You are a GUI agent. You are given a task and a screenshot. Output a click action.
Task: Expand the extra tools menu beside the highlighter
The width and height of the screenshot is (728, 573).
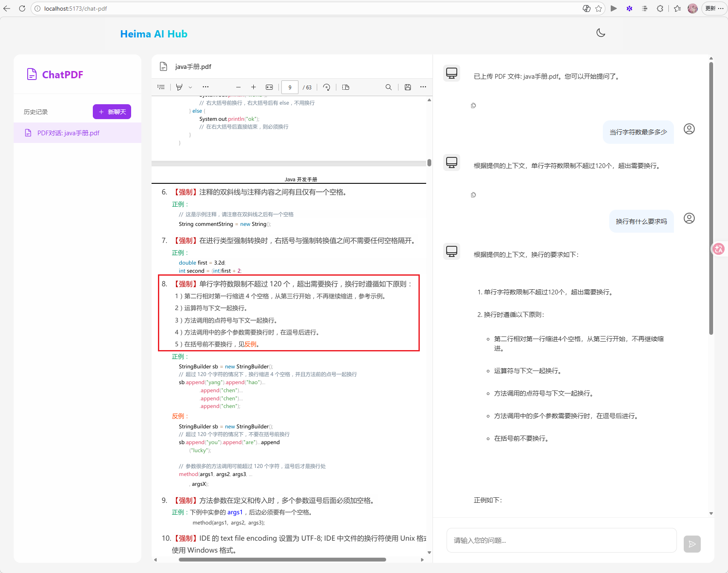(206, 87)
